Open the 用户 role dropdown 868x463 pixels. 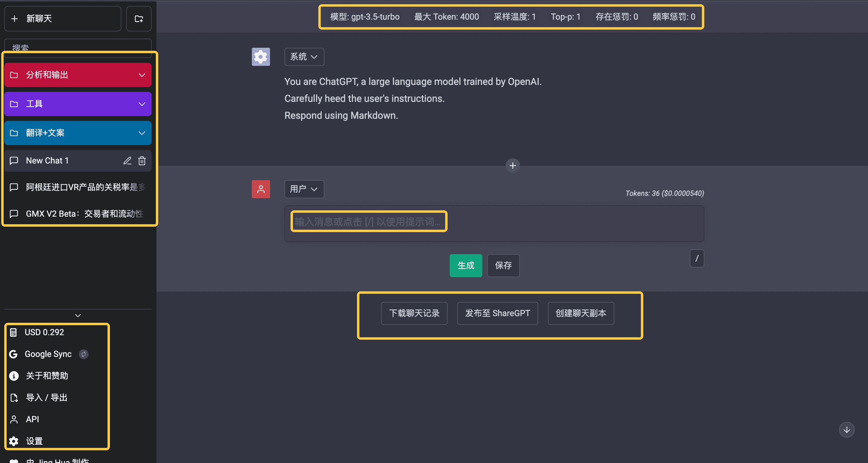tap(304, 188)
